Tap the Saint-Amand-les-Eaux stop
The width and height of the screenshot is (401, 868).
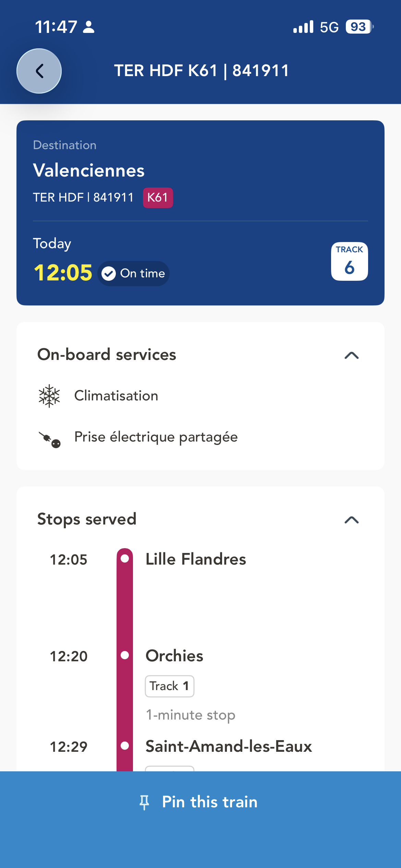(229, 746)
